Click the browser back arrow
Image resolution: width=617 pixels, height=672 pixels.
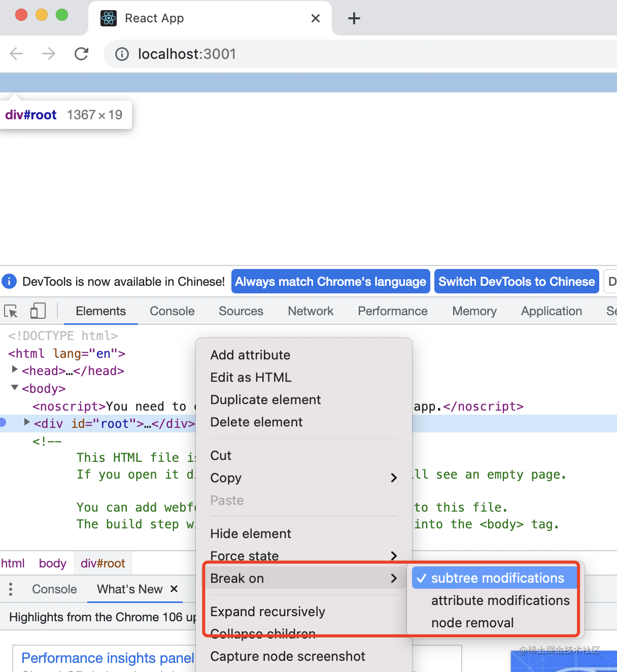pos(17,54)
